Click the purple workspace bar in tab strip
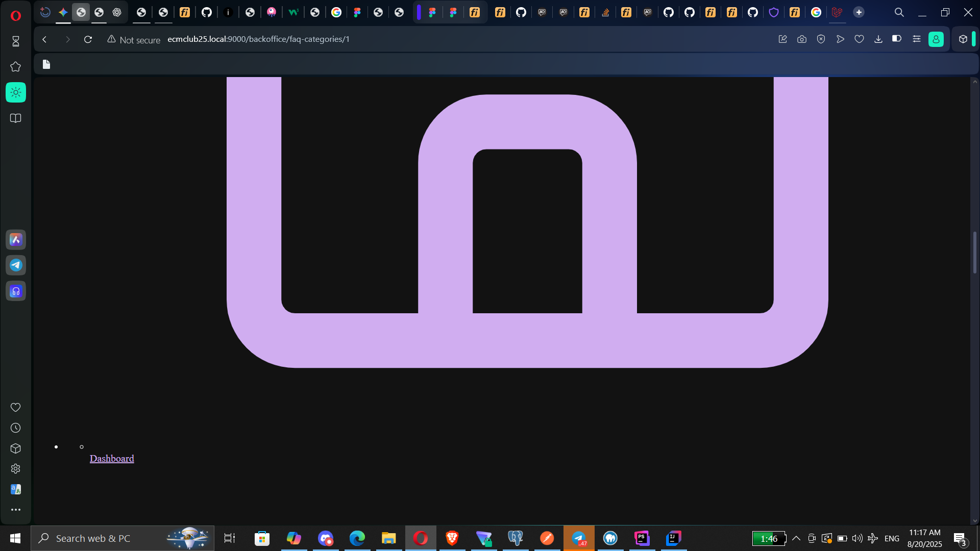Image resolution: width=980 pixels, height=551 pixels. coord(419,12)
